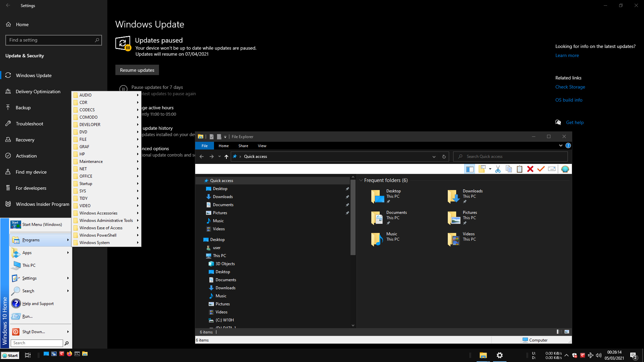644x362 pixels.
Task: Expand the ribbon with the chevron
Action: click(560, 145)
